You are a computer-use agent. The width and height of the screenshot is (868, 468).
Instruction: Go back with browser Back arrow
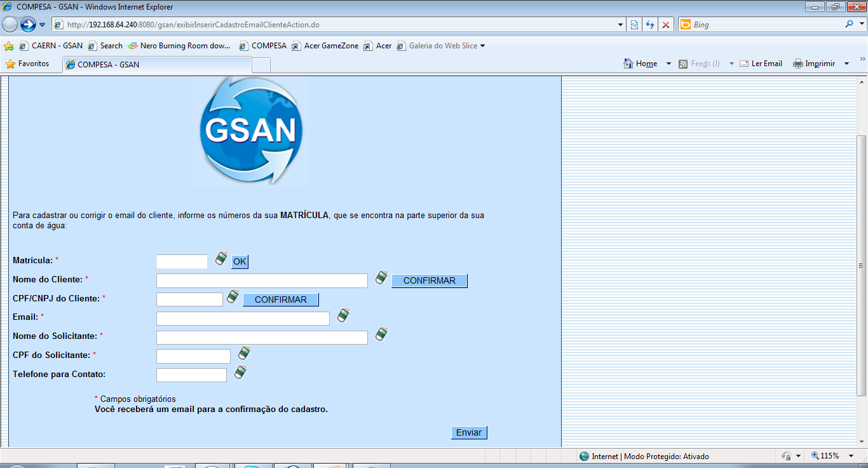pos(10,25)
